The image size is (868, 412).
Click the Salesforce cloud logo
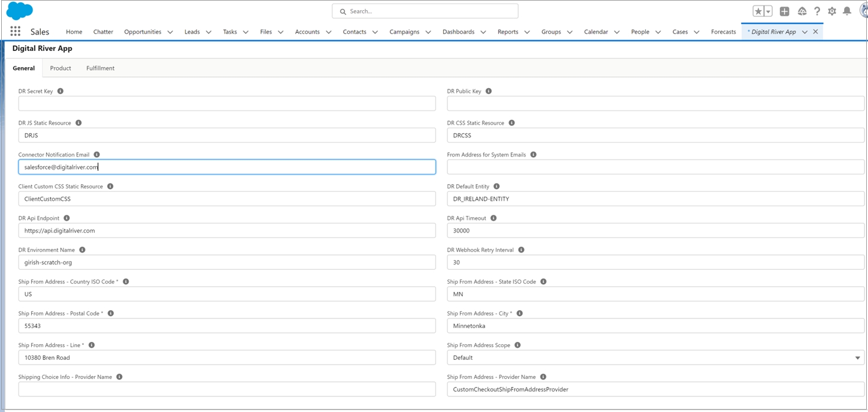tap(20, 11)
